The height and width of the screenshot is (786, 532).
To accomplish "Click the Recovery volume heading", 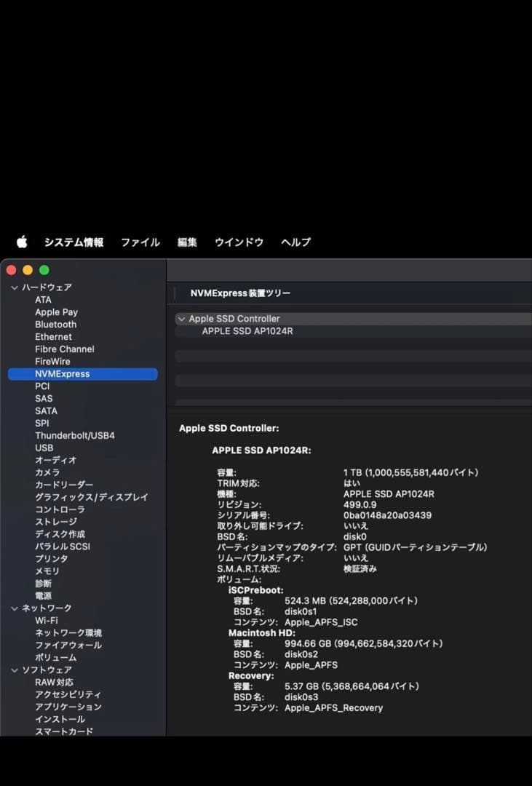I will pos(251,675).
